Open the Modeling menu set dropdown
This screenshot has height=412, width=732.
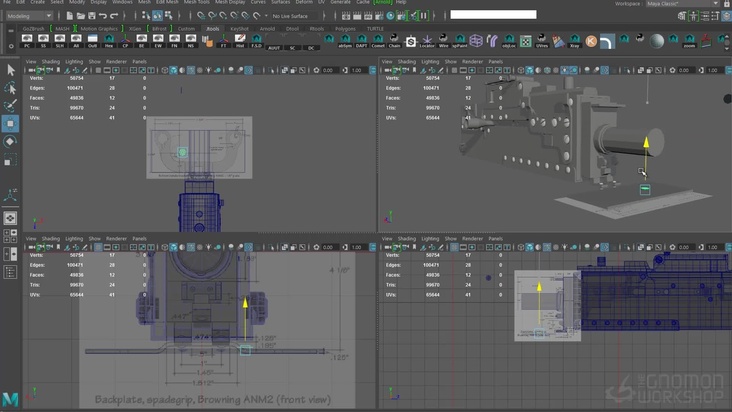click(x=30, y=16)
